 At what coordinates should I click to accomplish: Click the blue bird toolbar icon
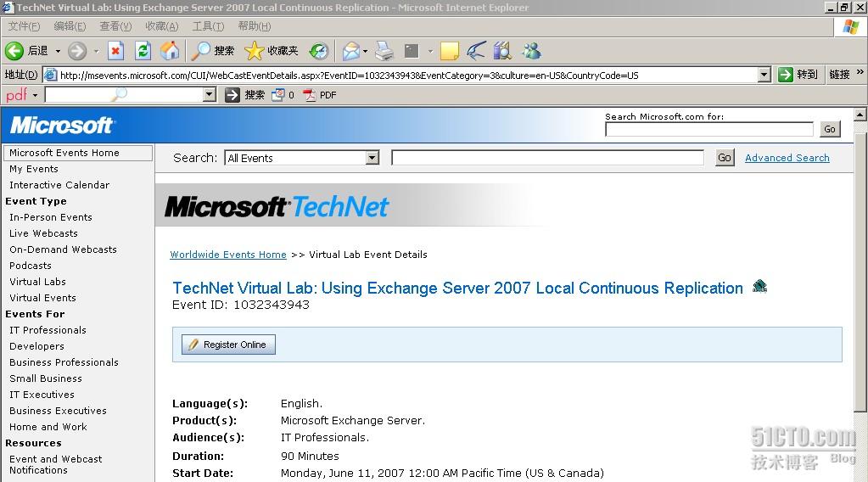click(x=476, y=51)
